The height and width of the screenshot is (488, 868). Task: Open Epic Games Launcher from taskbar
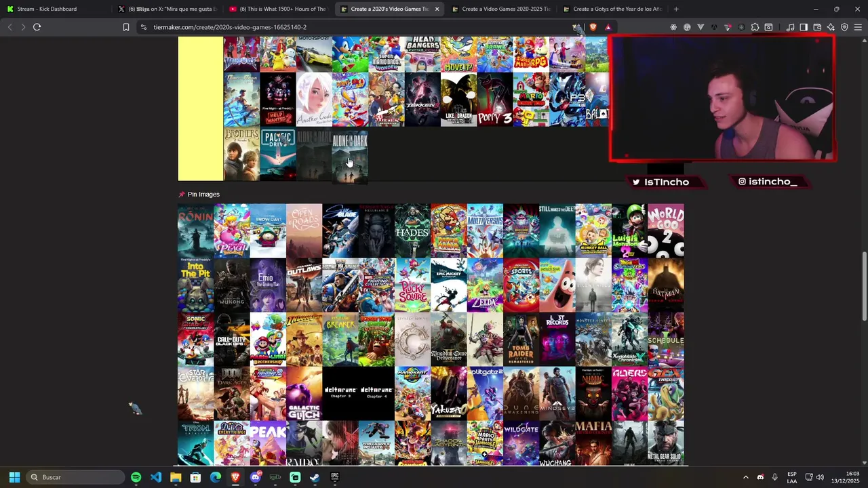pos(335,477)
